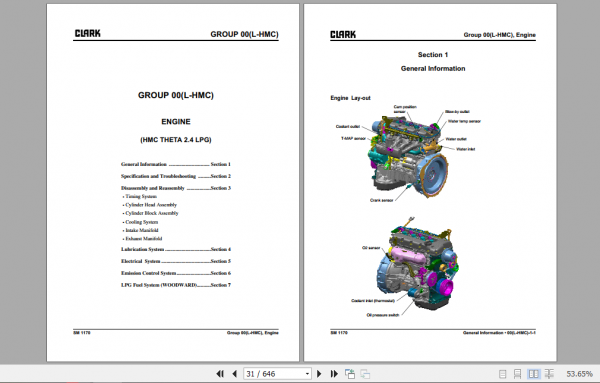Click the 'Emission Control System' contents entry
This screenshot has height=383, width=600.
click(176, 273)
